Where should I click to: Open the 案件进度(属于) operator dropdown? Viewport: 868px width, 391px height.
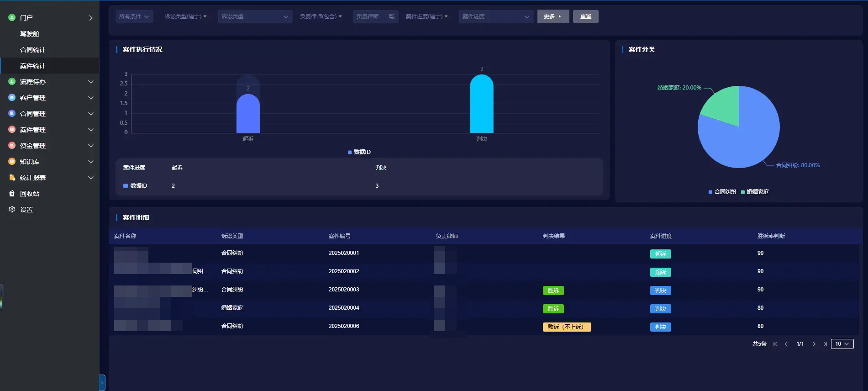(426, 16)
